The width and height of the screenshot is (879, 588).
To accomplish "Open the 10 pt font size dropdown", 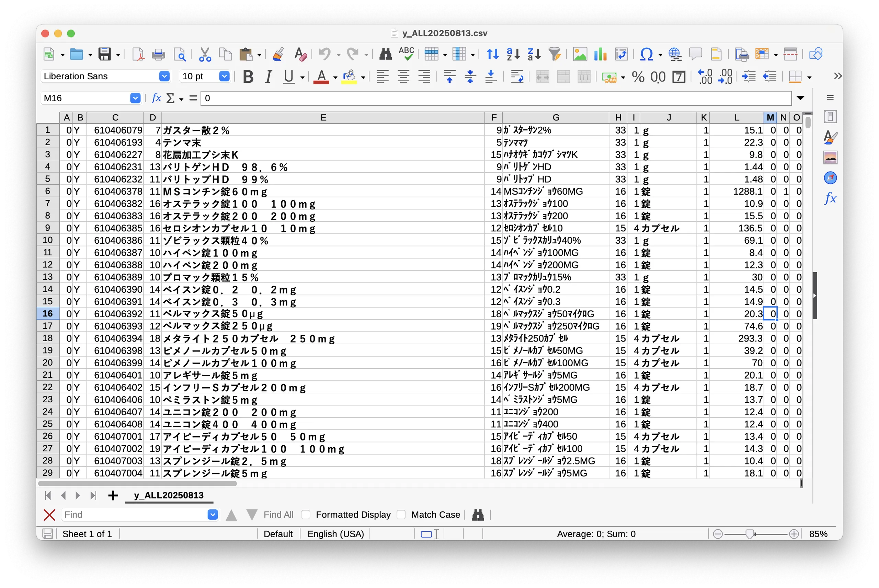I will [x=224, y=77].
